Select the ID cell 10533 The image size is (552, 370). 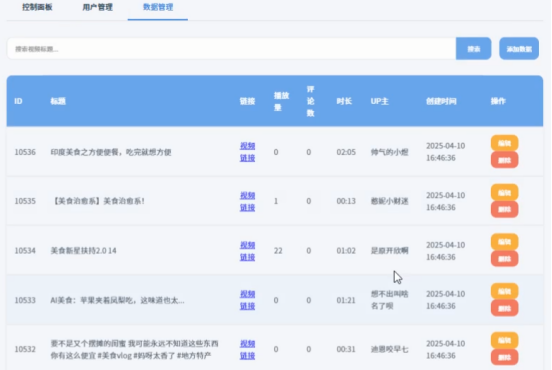click(25, 300)
